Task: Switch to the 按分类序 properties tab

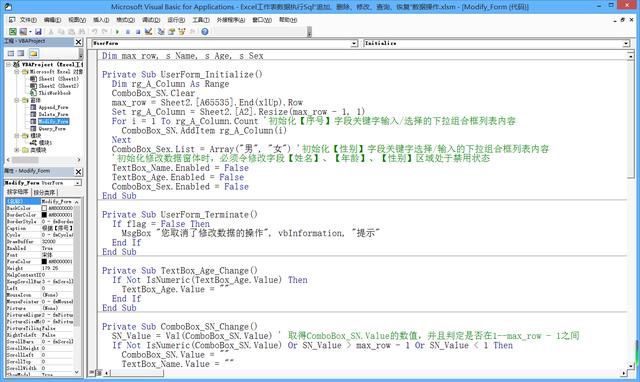Action: coord(44,192)
